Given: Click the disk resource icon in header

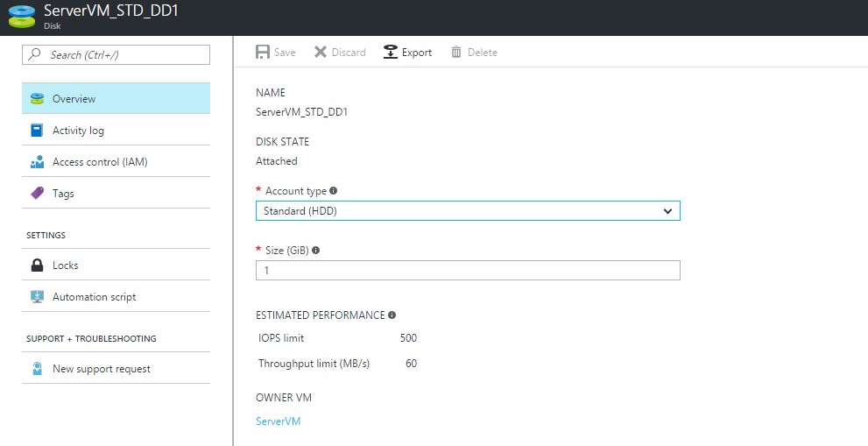Looking at the screenshot, I should click(21, 18).
